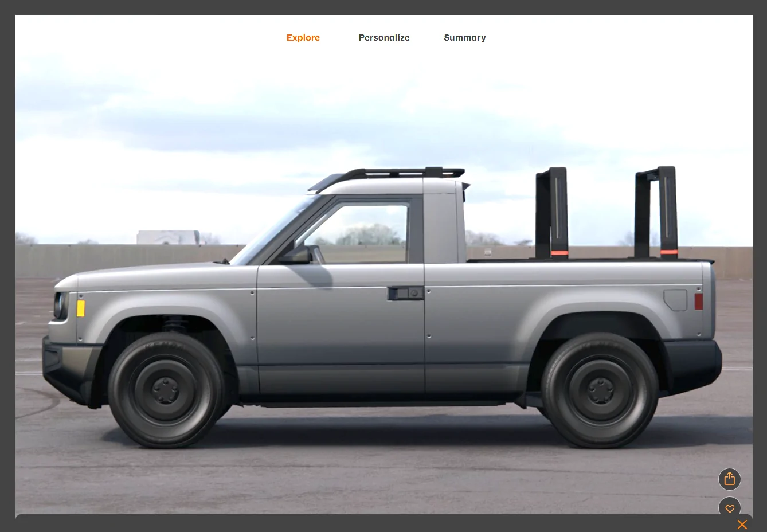Switch to the Personalize tab

click(x=384, y=37)
